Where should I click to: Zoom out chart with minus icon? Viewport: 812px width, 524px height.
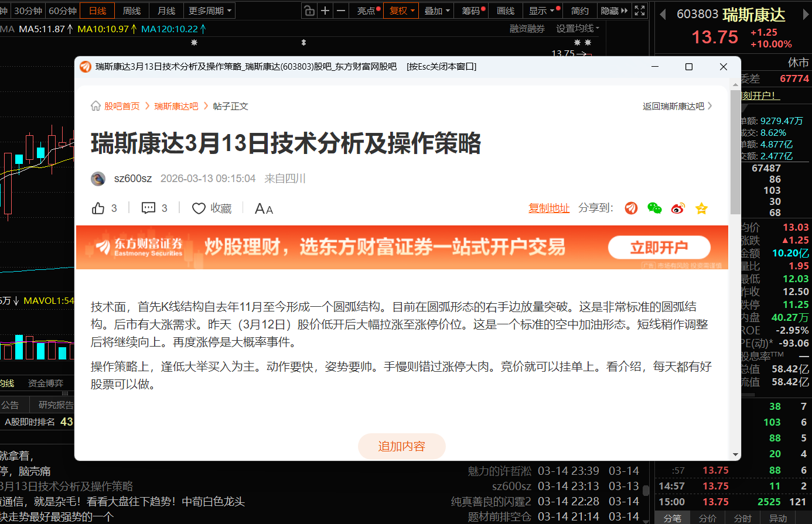click(x=341, y=11)
